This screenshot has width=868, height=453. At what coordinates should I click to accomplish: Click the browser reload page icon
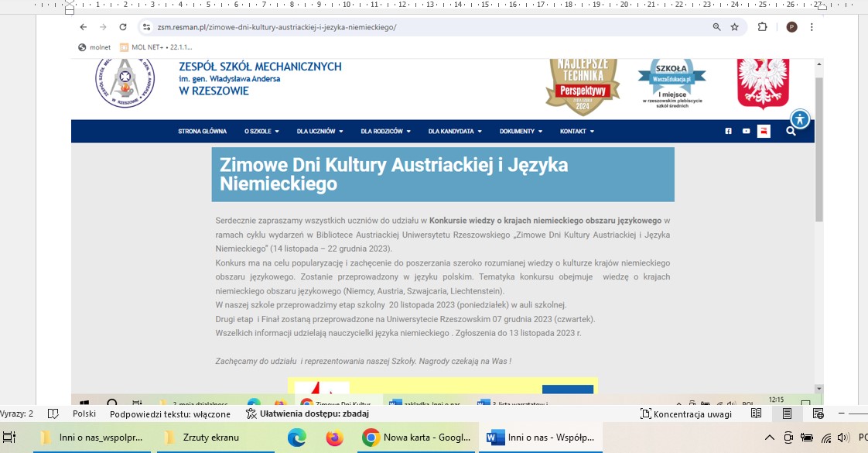123,27
